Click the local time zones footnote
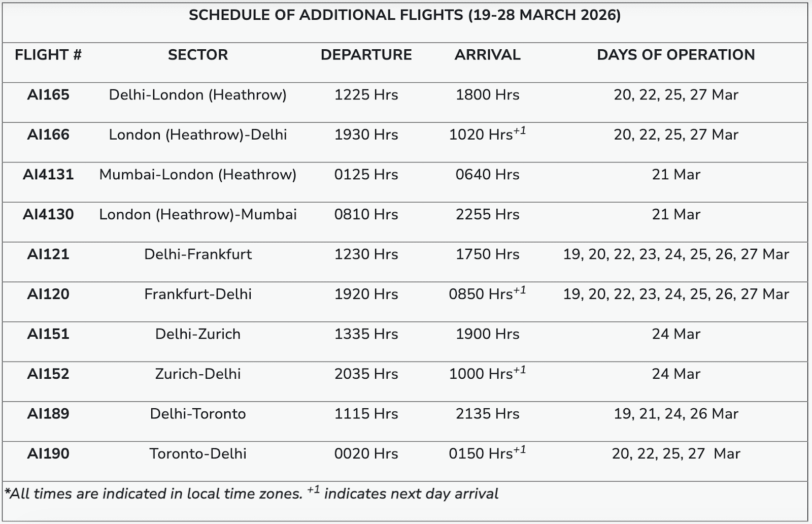The width and height of the screenshot is (812, 524). 251,494
